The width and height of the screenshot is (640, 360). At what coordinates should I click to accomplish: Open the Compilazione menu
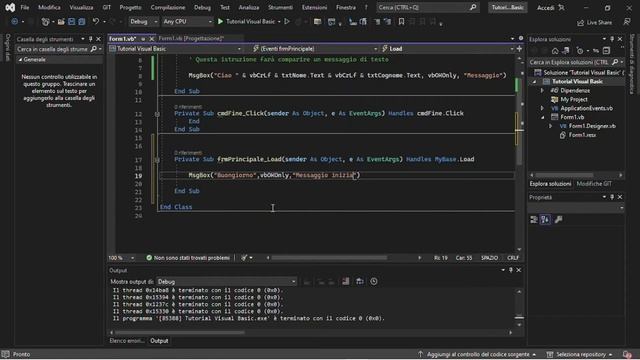(168, 7)
